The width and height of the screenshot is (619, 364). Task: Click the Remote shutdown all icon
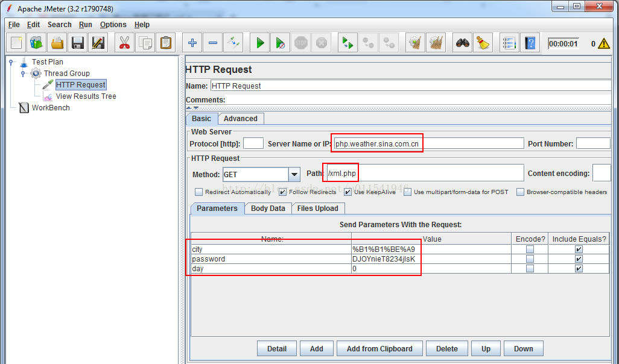tap(389, 43)
